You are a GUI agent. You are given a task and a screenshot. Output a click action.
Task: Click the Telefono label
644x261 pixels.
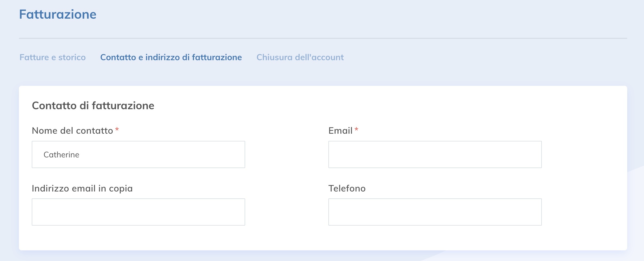coord(347,188)
